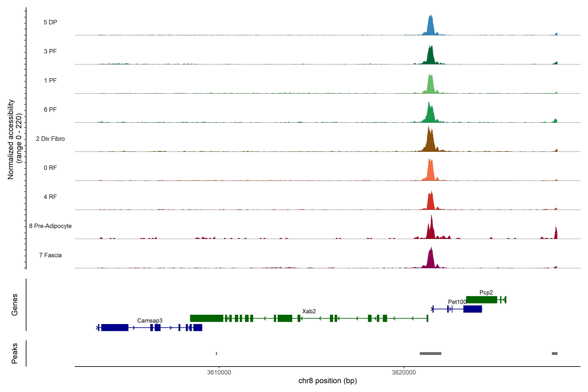
Task: Click the large green Pcp2 exon block
Action: pyautogui.click(x=482, y=300)
